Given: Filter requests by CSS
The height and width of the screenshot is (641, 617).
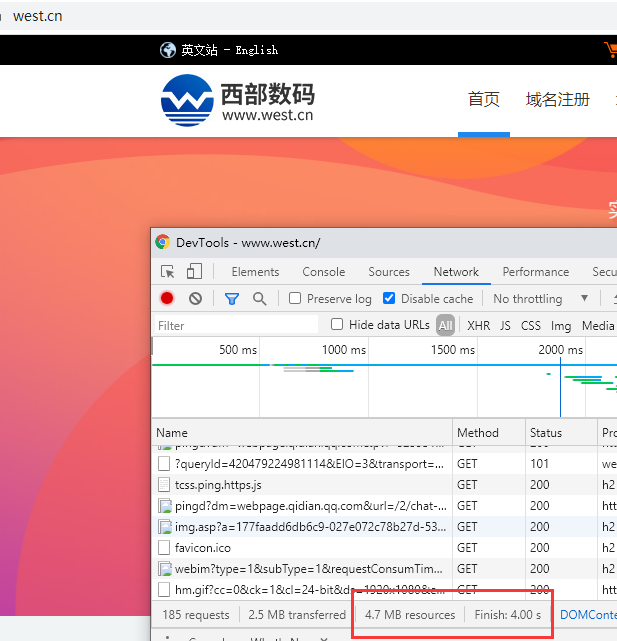Looking at the screenshot, I should pos(531,325).
